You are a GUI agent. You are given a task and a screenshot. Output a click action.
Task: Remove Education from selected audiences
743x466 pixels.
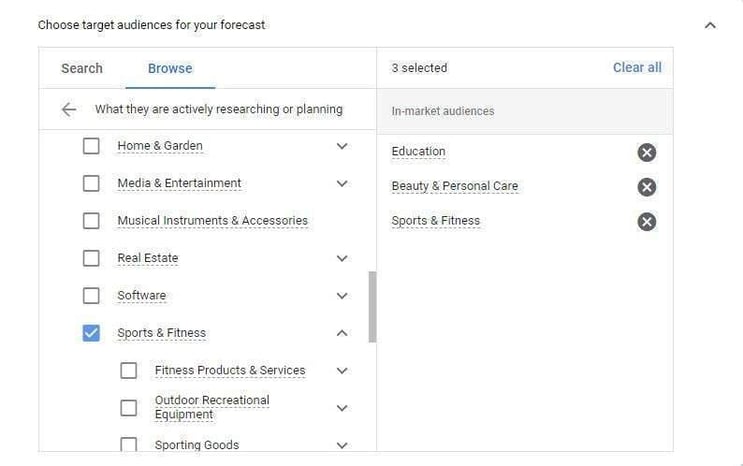(647, 152)
